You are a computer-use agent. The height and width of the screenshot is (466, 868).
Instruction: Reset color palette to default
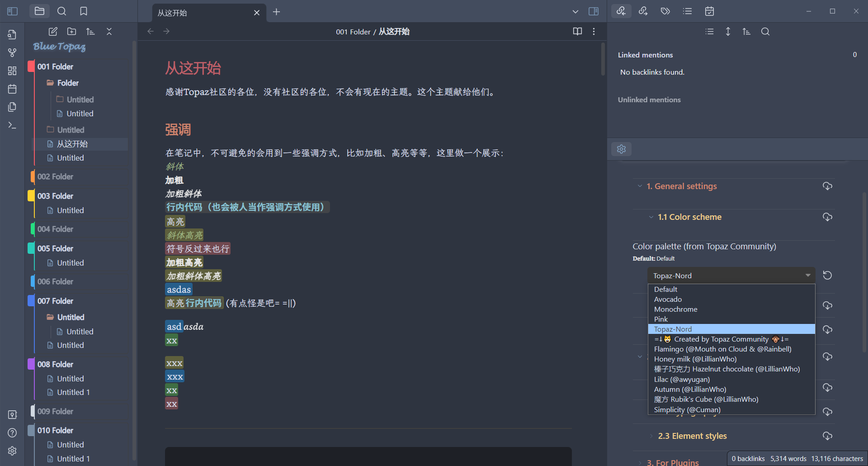tap(827, 276)
